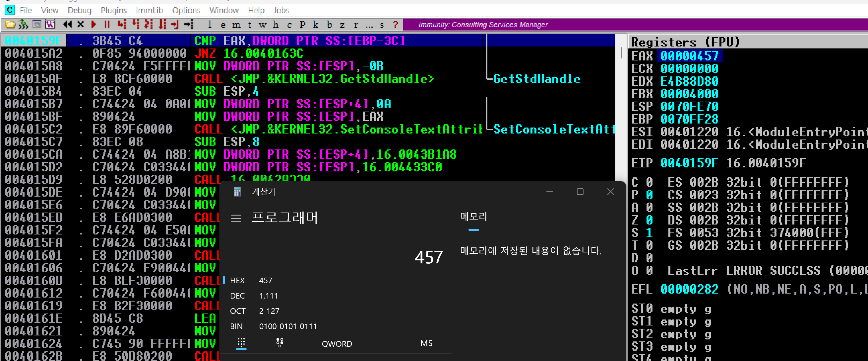Pause execution with the red pause icon
The image size is (868, 361).
107,25
